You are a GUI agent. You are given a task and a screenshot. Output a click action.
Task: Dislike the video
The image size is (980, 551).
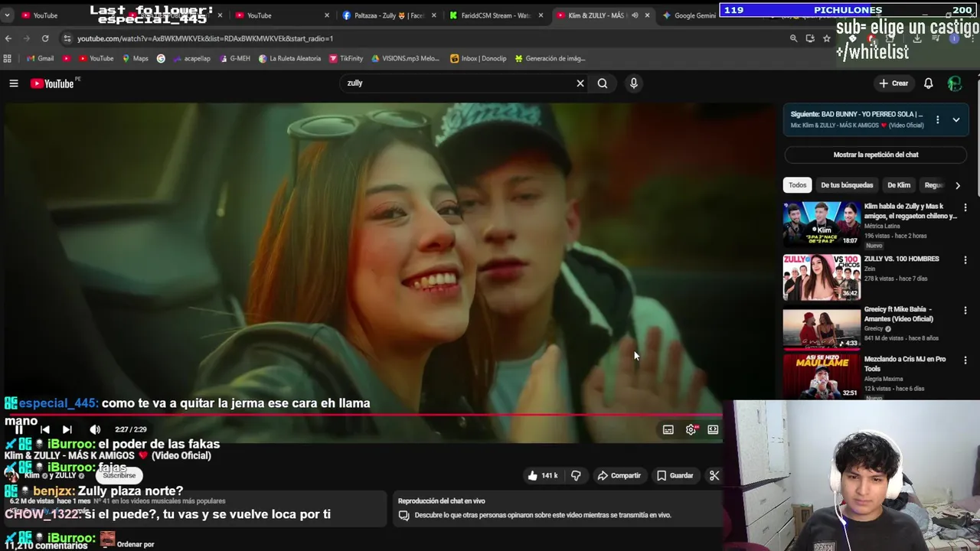tap(576, 475)
